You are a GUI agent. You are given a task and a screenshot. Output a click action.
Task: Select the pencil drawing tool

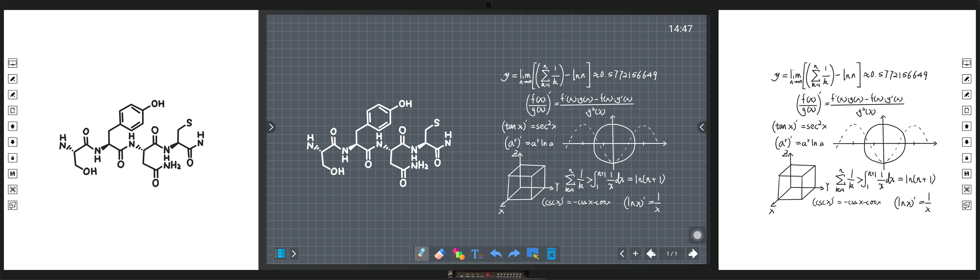pyautogui.click(x=421, y=253)
